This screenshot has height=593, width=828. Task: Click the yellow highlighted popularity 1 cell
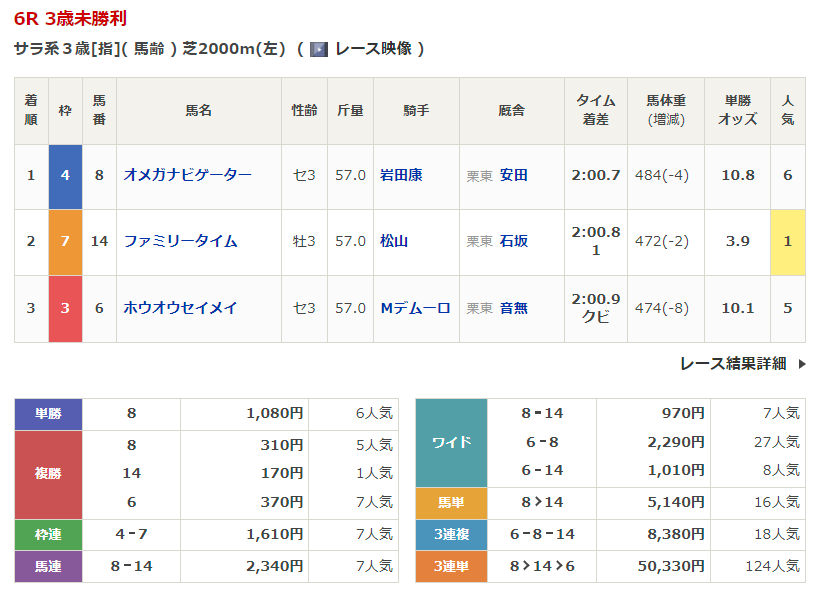pyautogui.click(x=787, y=241)
